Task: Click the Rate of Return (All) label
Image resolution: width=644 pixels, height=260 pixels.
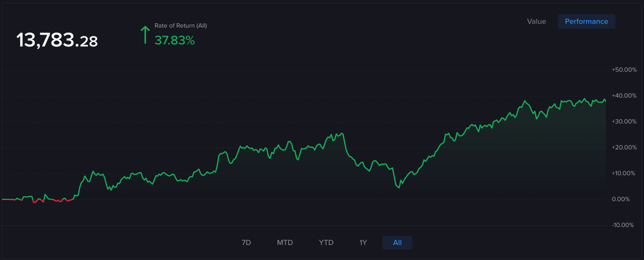Action: pyautogui.click(x=180, y=26)
